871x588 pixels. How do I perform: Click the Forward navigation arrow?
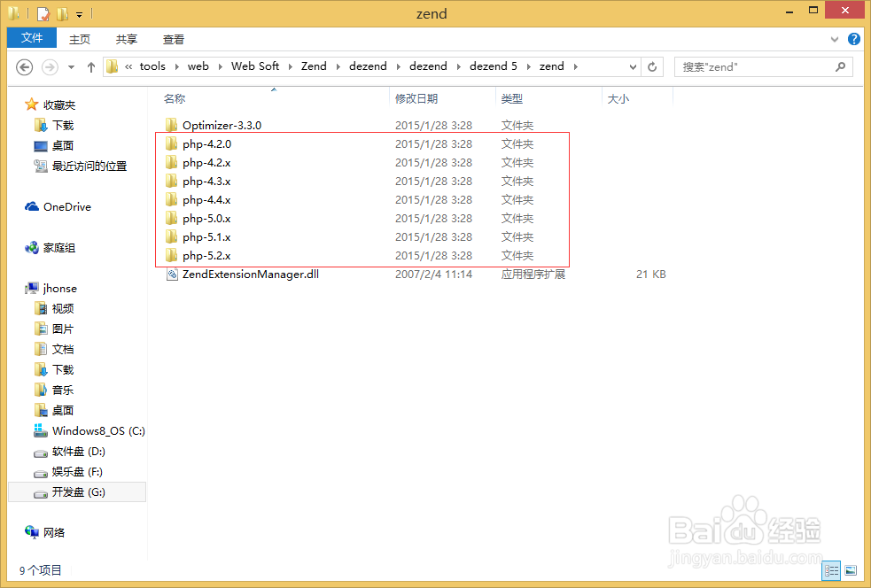pyautogui.click(x=50, y=67)
